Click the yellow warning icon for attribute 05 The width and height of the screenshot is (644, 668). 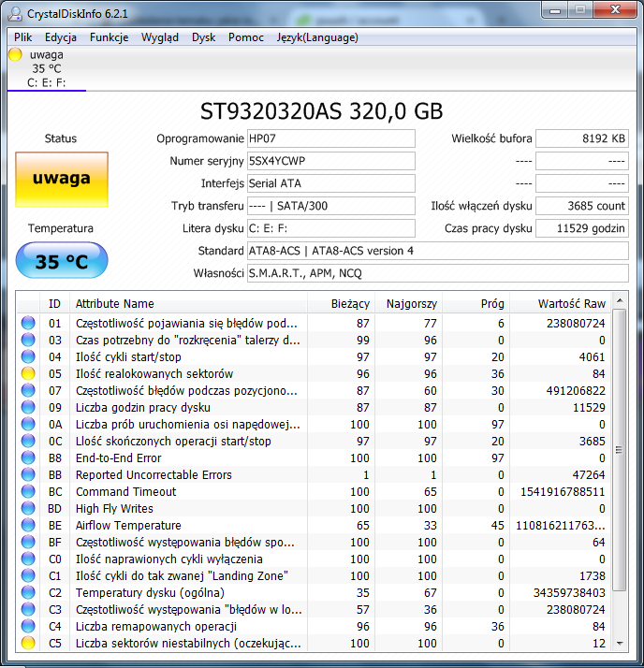pos(28,373)
